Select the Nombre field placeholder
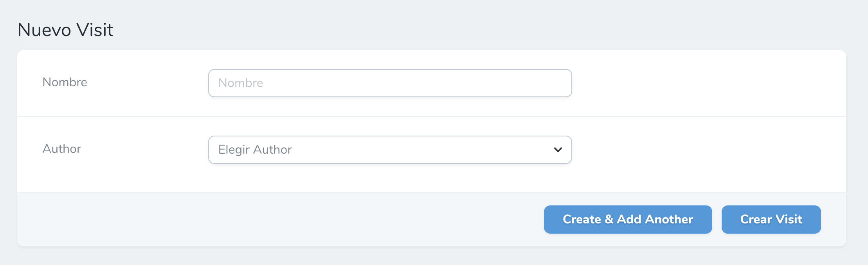This screenshot has width=868, height=265. pos(240,83)
